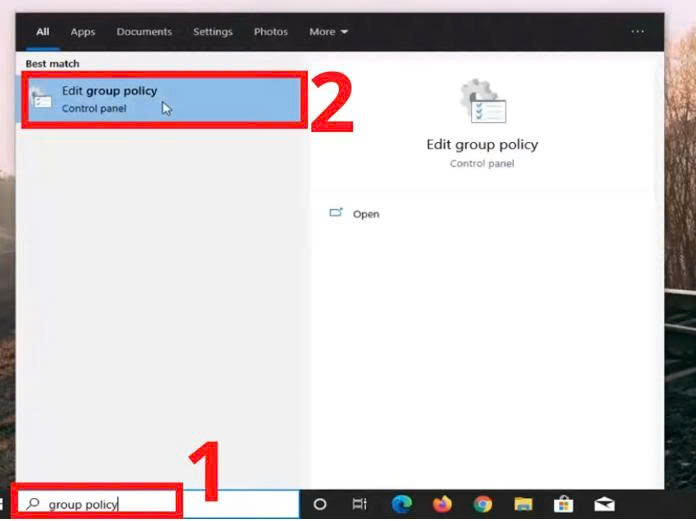696x521 pixels.
Task: Select the Settings search filter tab
Action: [213, 32]
